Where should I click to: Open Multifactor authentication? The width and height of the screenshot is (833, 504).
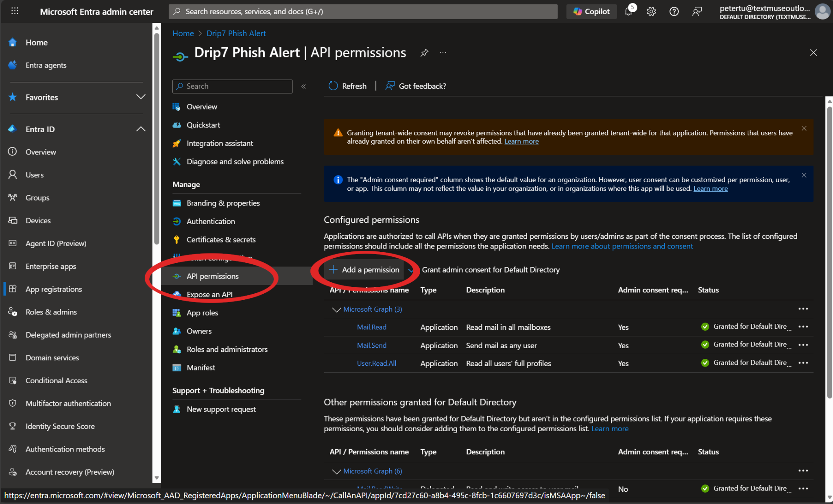(68, 403)
